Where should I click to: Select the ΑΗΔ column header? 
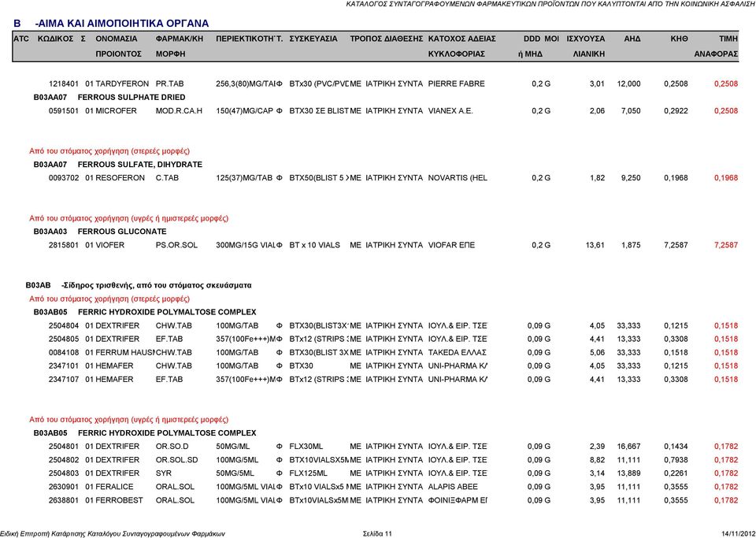tap(632, 39)
